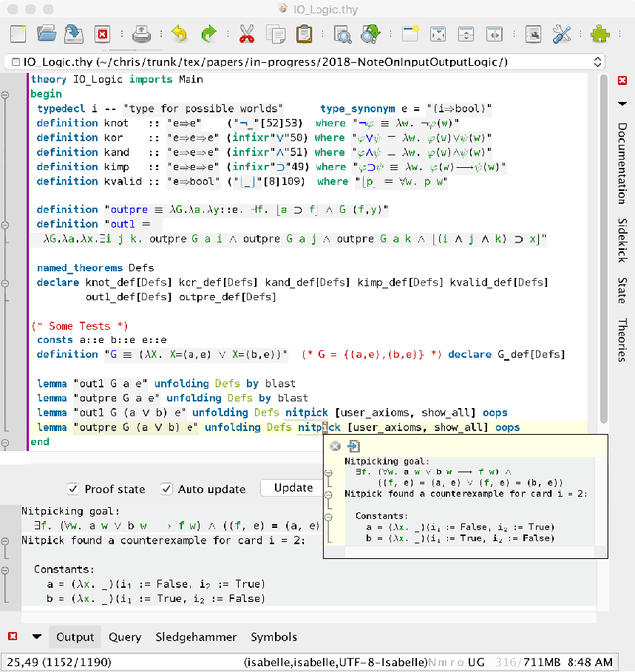Disable the Auto update checkbox

(x=167, y=488)
